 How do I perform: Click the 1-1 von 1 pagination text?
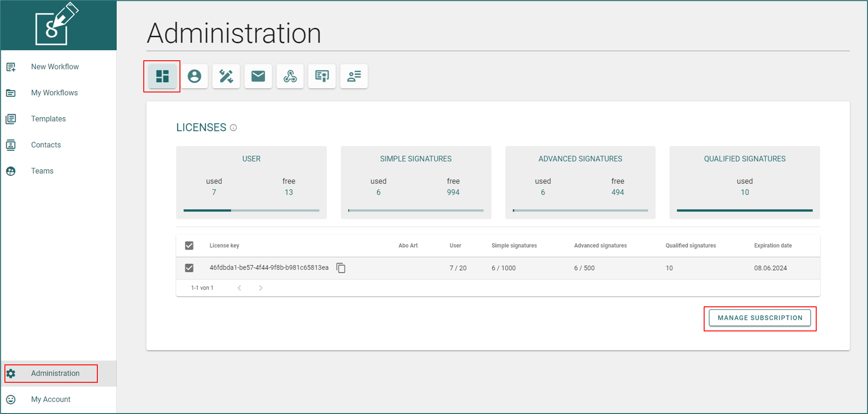point(202,288)
